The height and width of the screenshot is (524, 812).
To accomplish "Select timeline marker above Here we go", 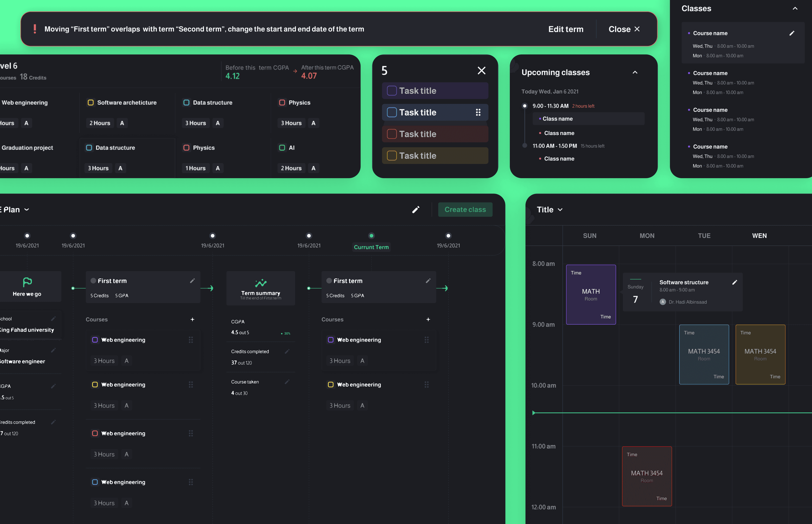I will (27, 236).
